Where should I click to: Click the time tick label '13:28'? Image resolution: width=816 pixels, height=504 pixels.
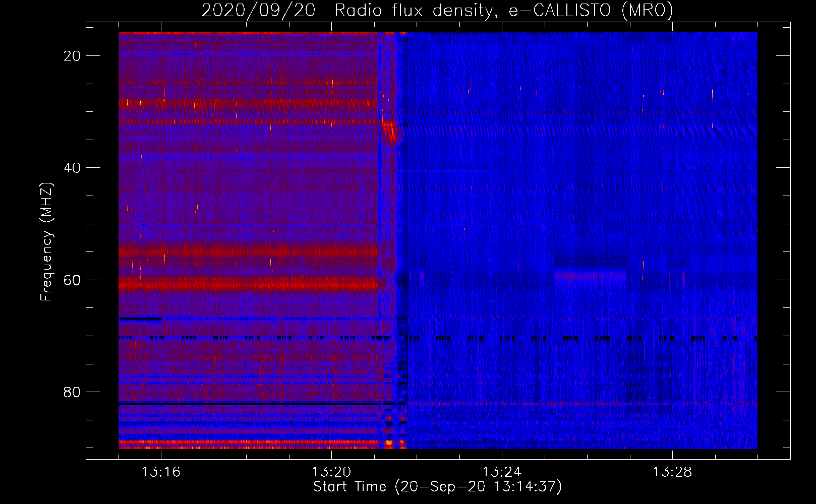pos(672,472)
